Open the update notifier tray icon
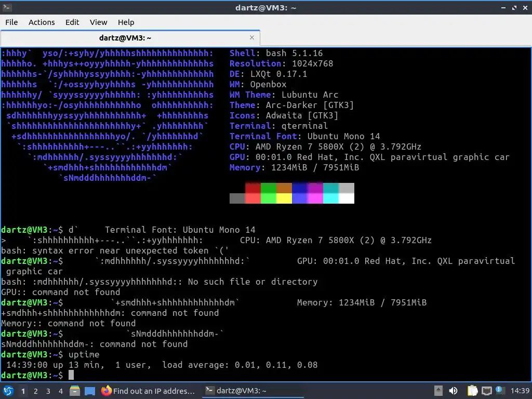This screenshot has height=399, width=532. tap(499, 390)
